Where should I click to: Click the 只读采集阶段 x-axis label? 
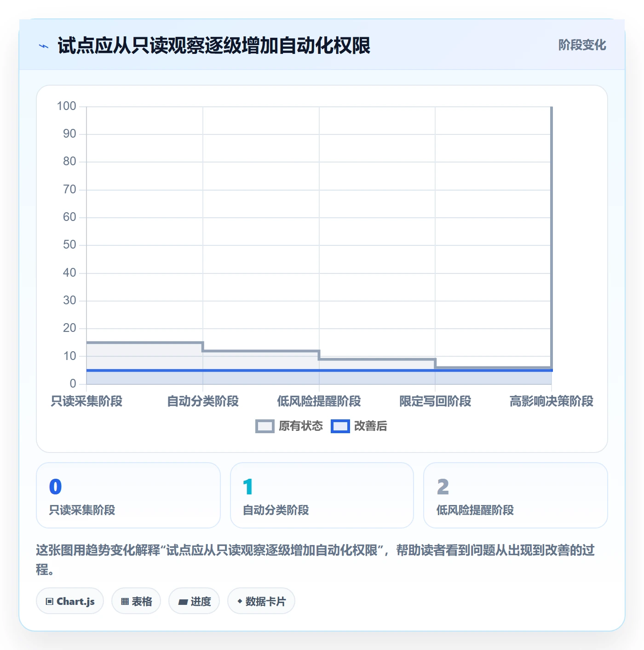[86, 401]
